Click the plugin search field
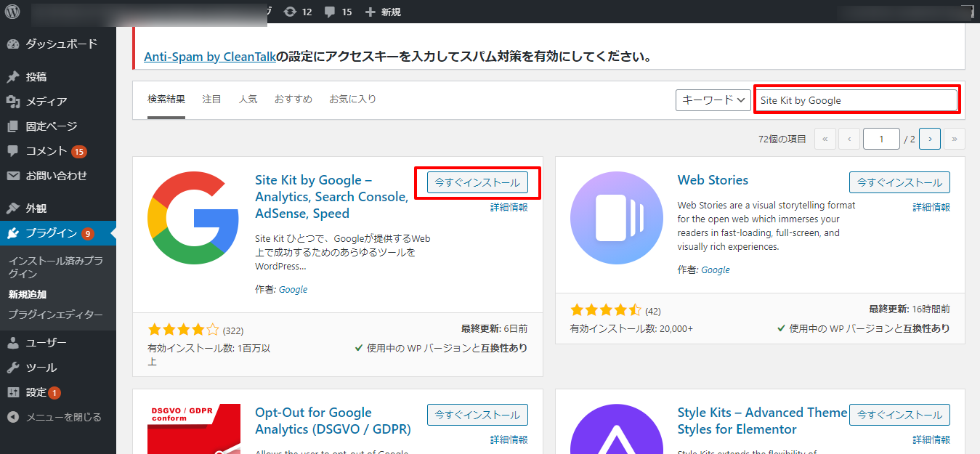Viewport: 980px width, 454px height. click(857, 100)
